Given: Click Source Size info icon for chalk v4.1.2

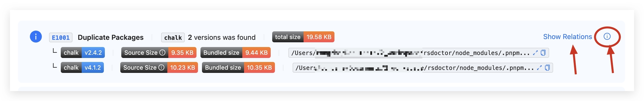Looking at the screenshot, I should [162, 67].
